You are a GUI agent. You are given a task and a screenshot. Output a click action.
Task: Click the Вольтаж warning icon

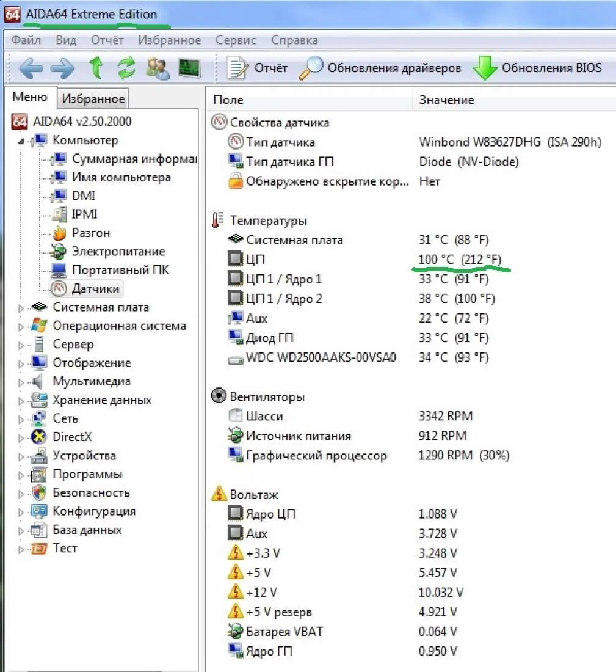219,494
